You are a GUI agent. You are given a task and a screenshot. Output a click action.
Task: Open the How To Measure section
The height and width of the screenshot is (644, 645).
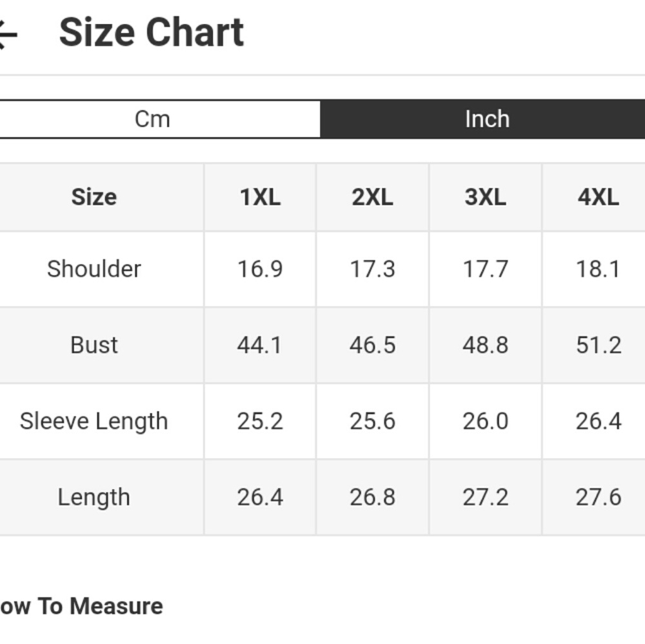tap(81, 606)
